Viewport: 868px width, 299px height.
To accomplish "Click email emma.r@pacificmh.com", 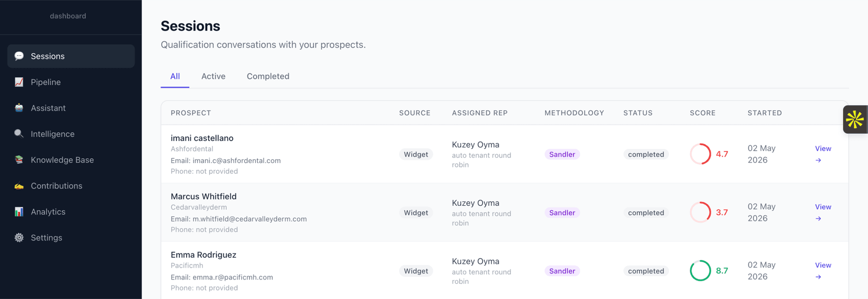I will coord(233,277).
